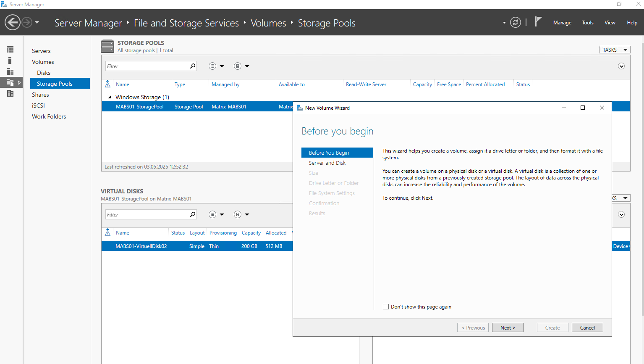Open Disks navigation item
The image size is (644, 364).
(x=44, y=73)
